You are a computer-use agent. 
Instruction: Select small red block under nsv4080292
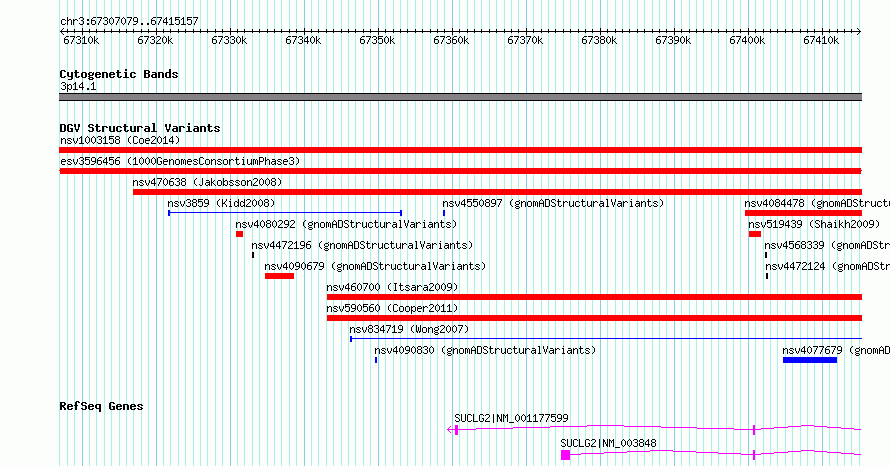click(x=240, y=234)
